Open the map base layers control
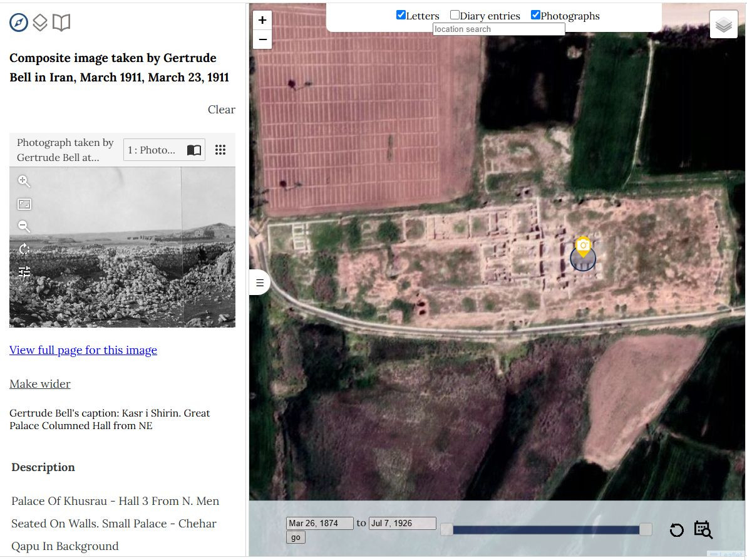The image size is (747, 560). pos(724,24)
